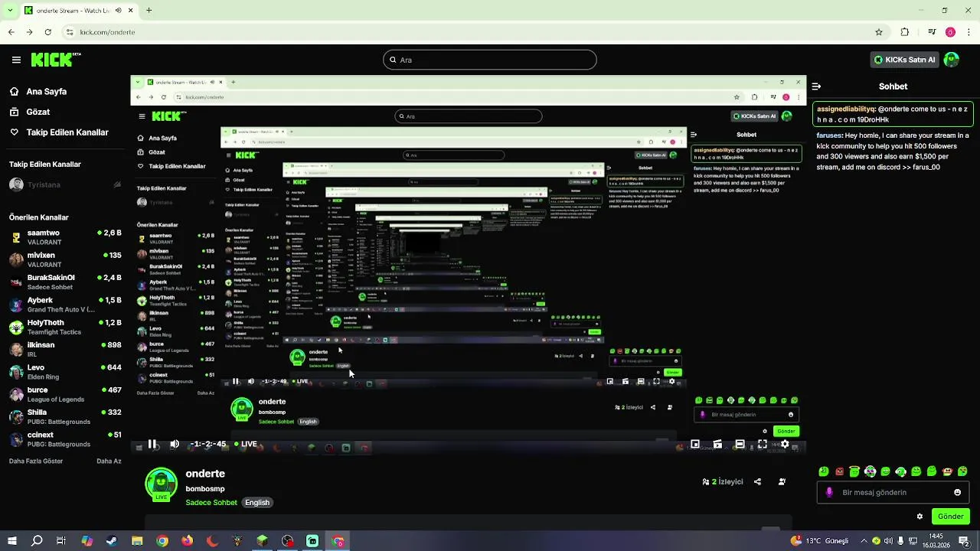
Task: Click the faruses chat username
Action: [x=829, y=135]
